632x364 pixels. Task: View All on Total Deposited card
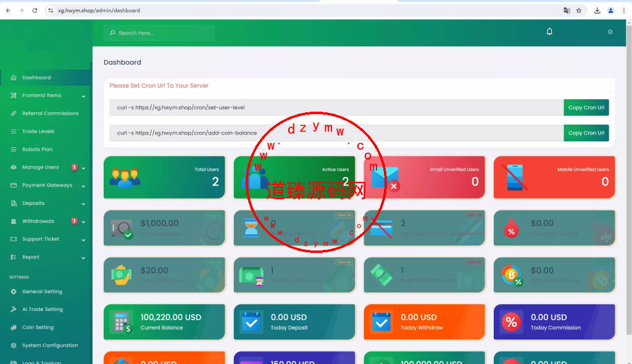point(214,215)
